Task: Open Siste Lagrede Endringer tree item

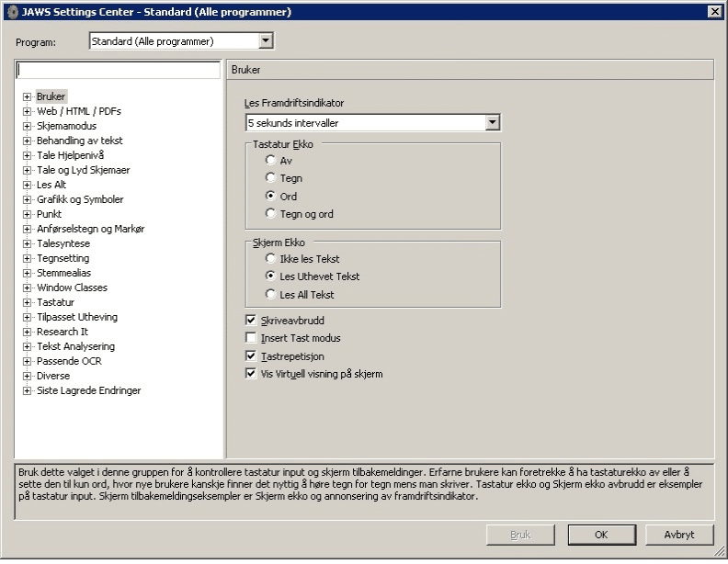Action: (x=88, y=390)
